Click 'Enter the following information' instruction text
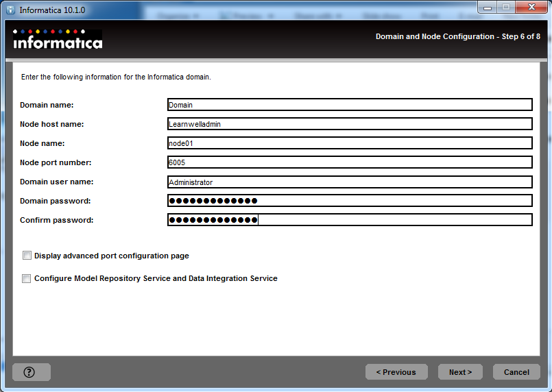The height and width of the screenshot is (392, 552). pos(116,77)
